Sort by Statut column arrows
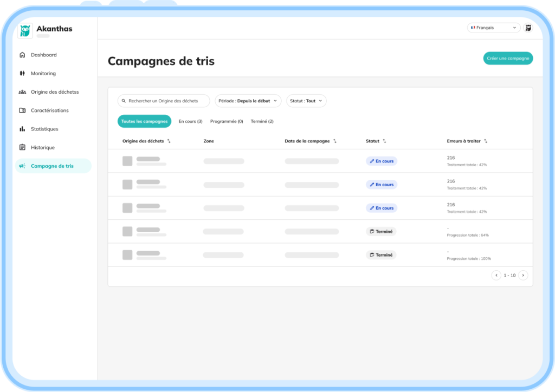 pos(384,141)
